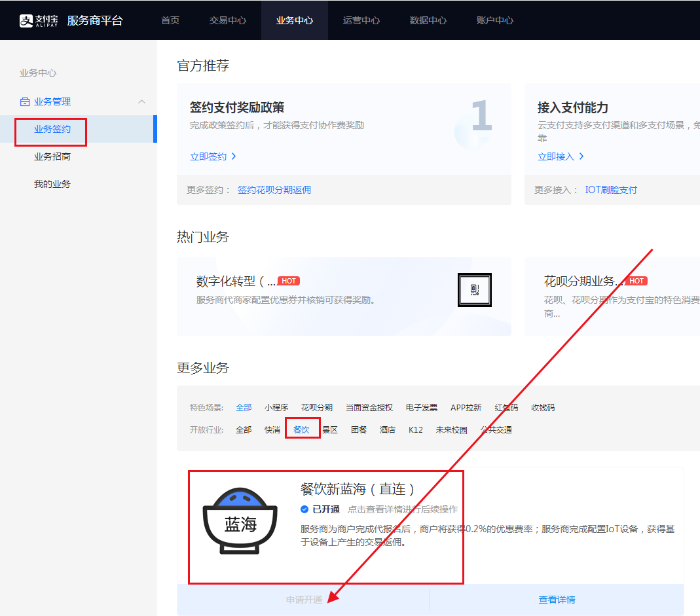
Task: Click the 查看详情 button
Action: (x=557, y=600)
